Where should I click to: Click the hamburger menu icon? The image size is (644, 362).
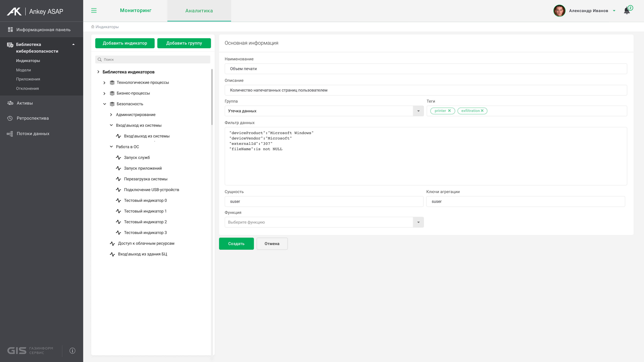94,11
